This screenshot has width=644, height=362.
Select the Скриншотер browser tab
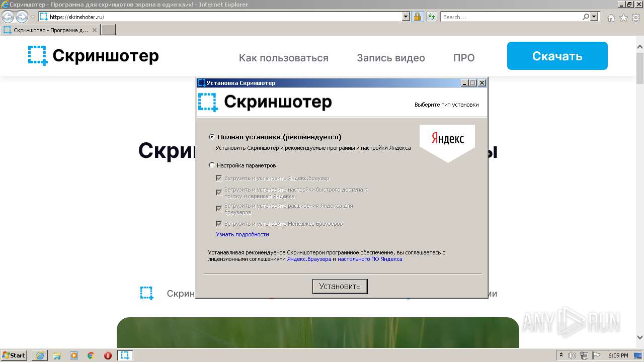pos(50,30)
